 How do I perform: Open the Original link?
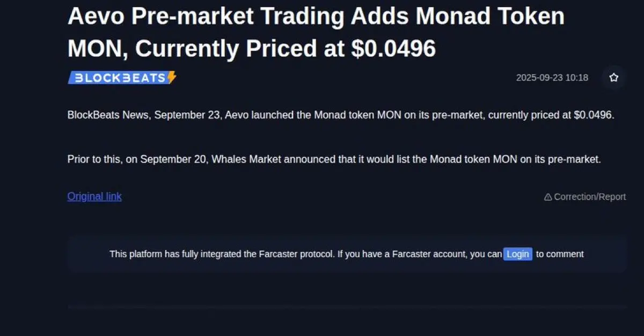click(x=94, y=196)
